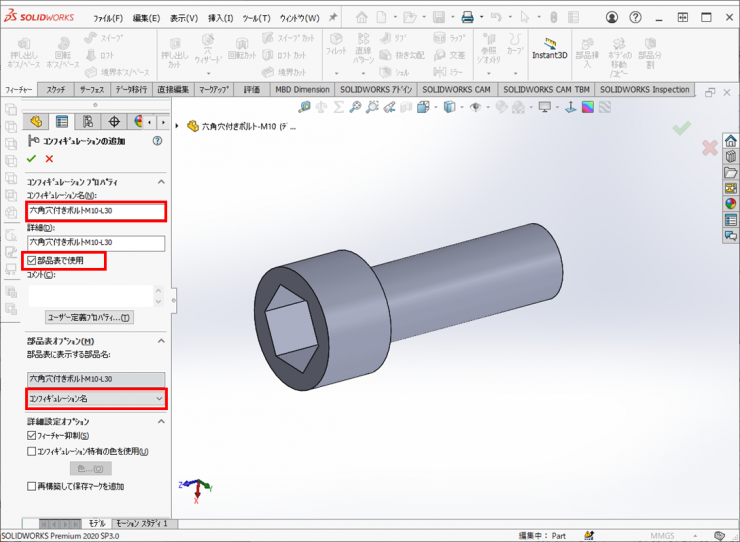
Task: Open the 挿入(I) menu
Action: coord(220,18)
